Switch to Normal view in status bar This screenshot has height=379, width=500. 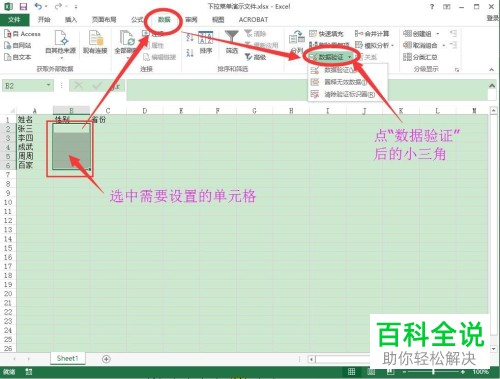click(x=351, y=371)
